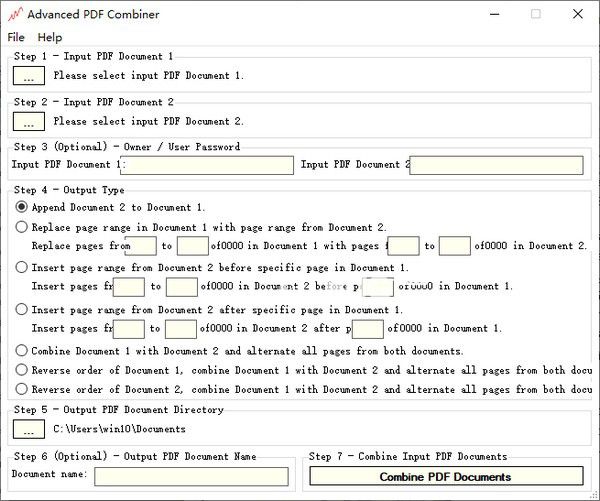Click Replace 'with pages' start field, Document 2

click(x=403, y=246)
